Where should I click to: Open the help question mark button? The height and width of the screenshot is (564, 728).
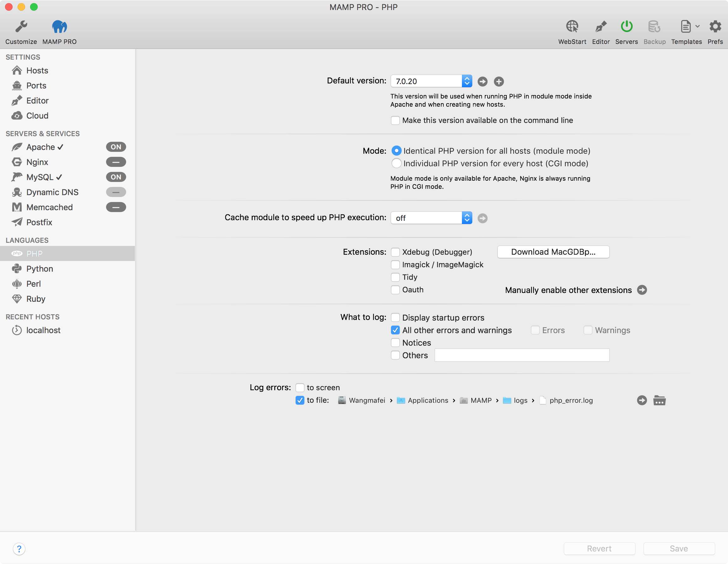click(x=19, y=549)
